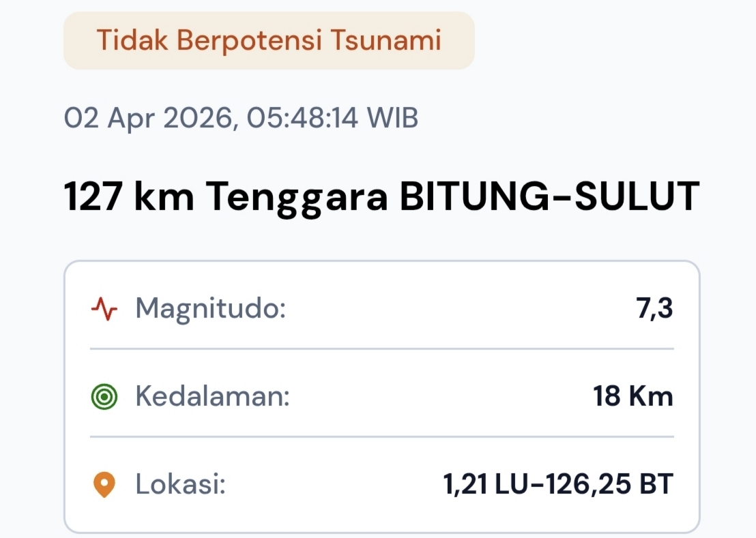Viewport: 756px width, 538px height.
Task: Click the Kedalaman label
Action: point(213,396)
